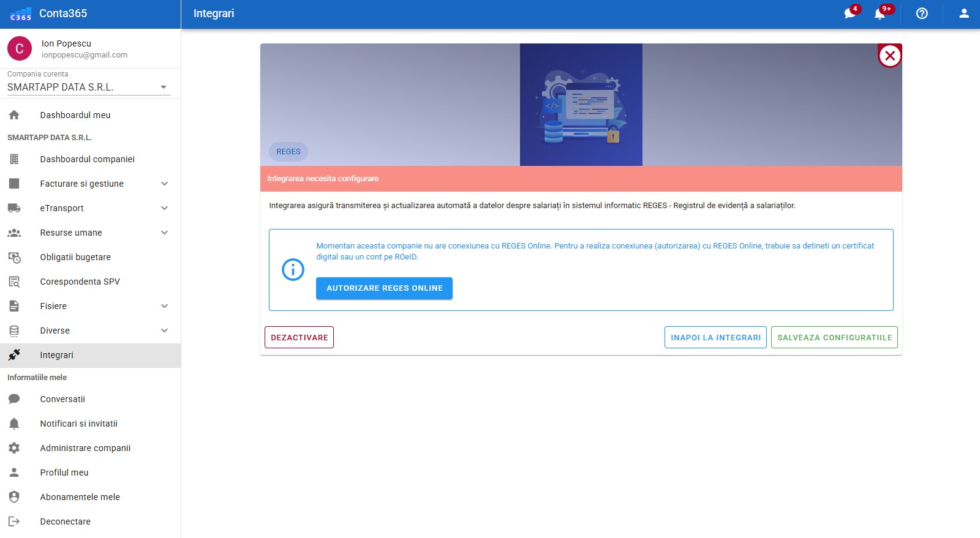Expand the Resurse umane section

[164, 233]
